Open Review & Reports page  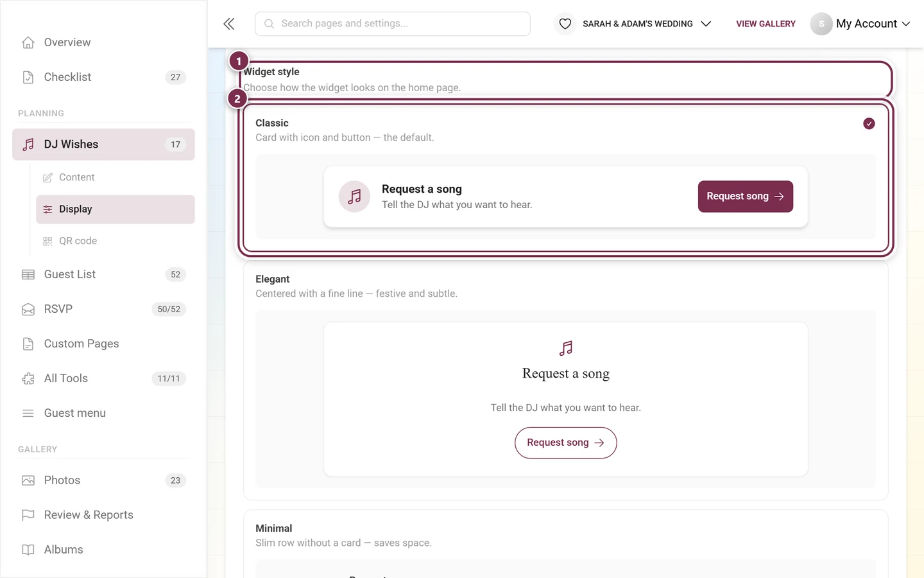click(103, 515)
